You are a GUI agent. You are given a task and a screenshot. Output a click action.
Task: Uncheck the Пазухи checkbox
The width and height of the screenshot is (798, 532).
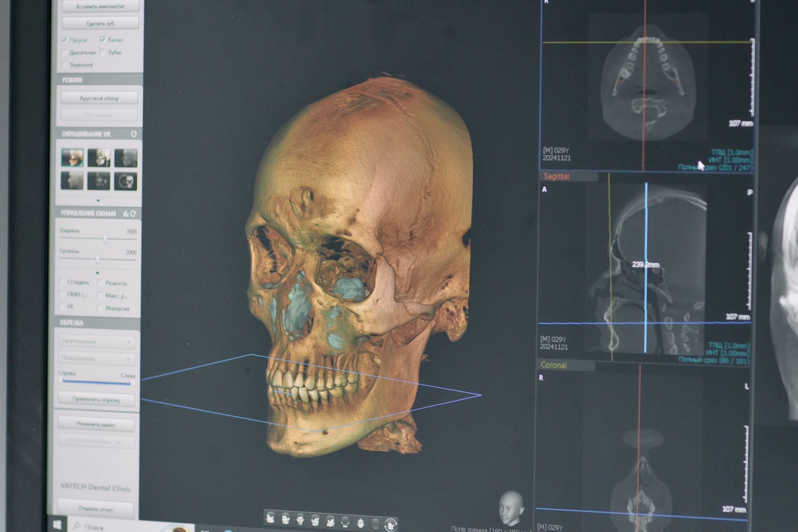coord(65,40)
